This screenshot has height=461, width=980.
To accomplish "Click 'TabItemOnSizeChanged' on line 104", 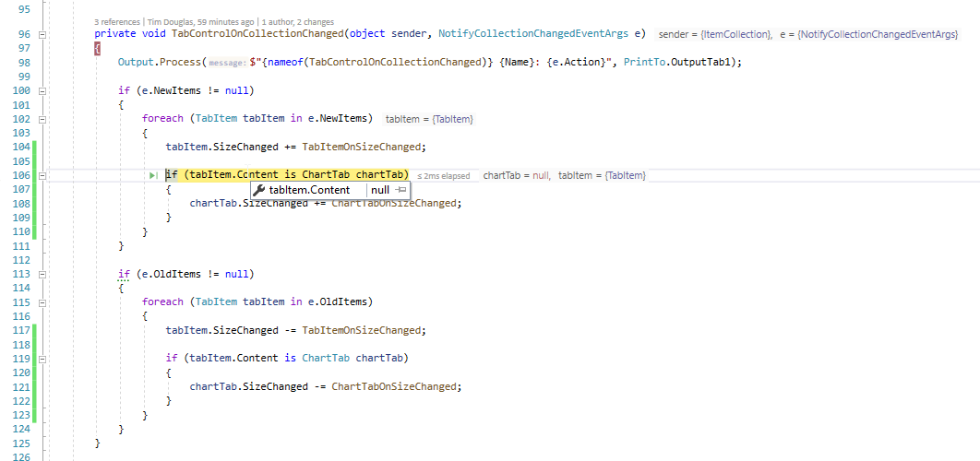I will (361, 147).
